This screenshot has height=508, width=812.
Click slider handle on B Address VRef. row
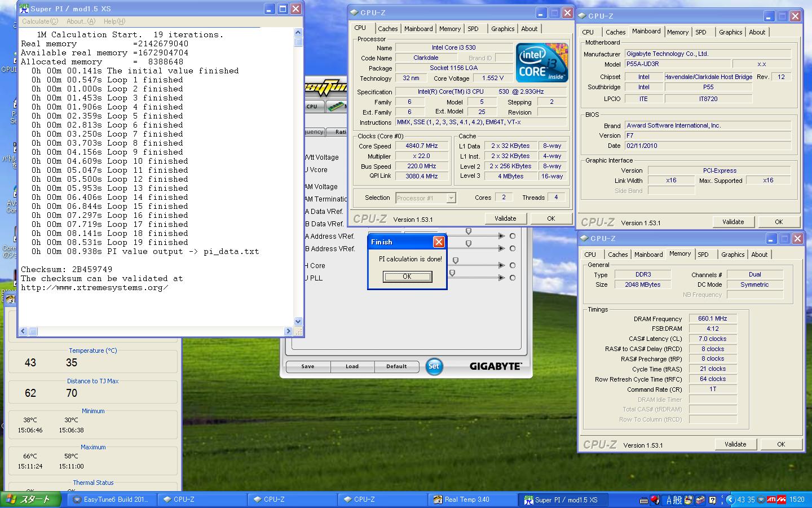pyautogui.click(x=469, y=243)
